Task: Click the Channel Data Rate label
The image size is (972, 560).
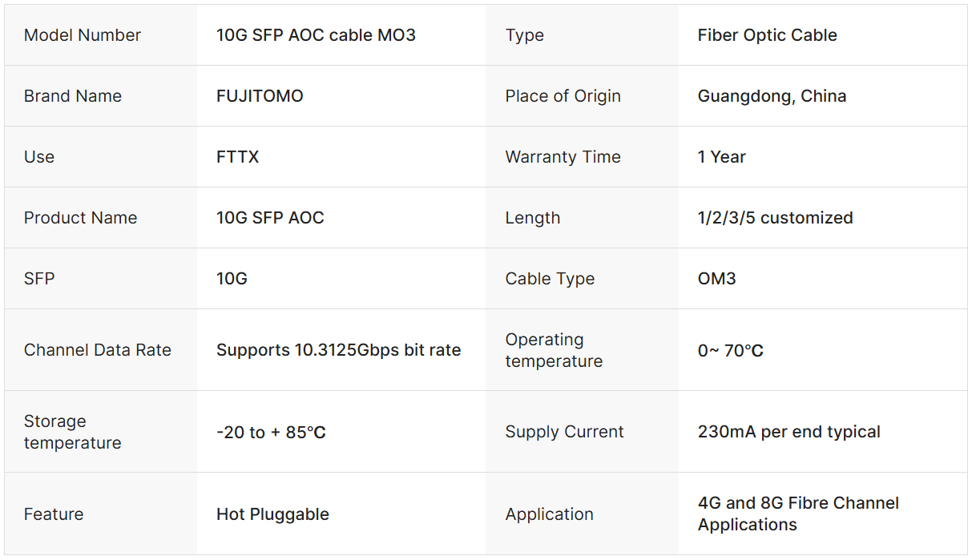Action: coord(98,350)
